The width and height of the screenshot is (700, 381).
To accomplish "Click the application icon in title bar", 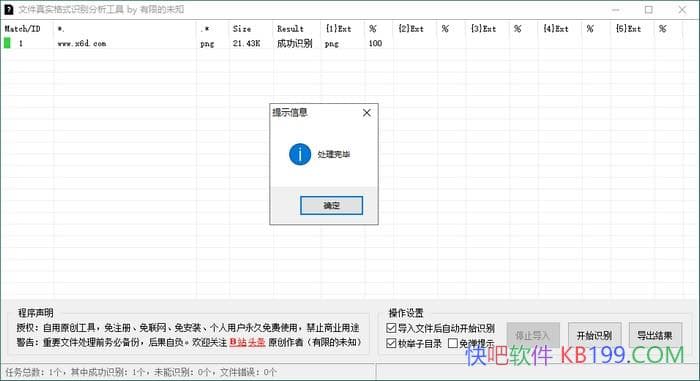I will click(x=8, y=9).
